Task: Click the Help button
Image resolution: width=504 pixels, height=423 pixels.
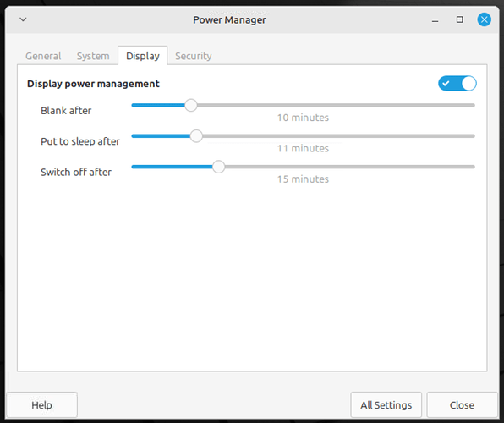Action: (41, 404)
